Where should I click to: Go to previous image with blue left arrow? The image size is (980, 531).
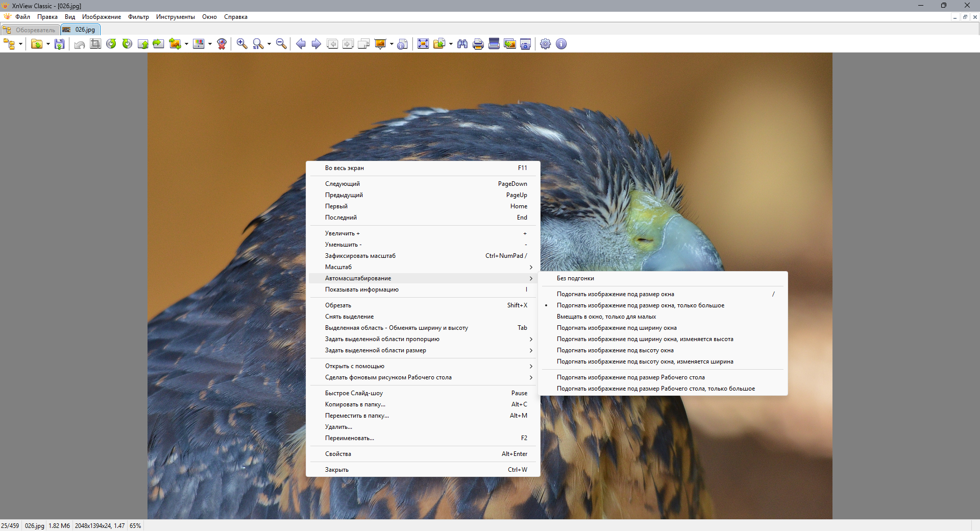tap(301, 44)
